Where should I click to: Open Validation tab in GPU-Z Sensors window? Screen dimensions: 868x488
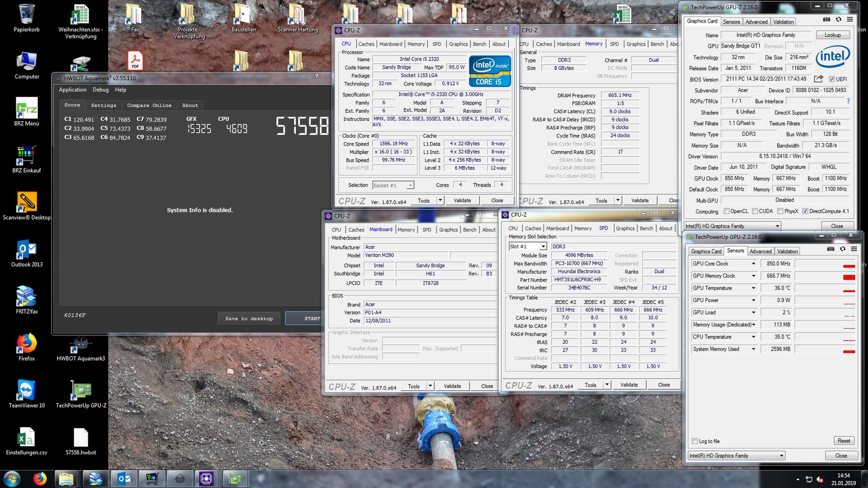(x=788, y=251)
